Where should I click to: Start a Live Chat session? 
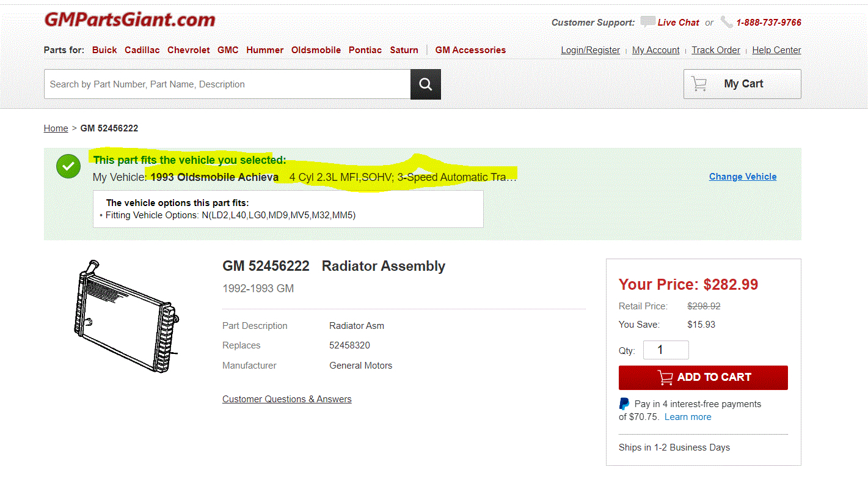(678, 23)
